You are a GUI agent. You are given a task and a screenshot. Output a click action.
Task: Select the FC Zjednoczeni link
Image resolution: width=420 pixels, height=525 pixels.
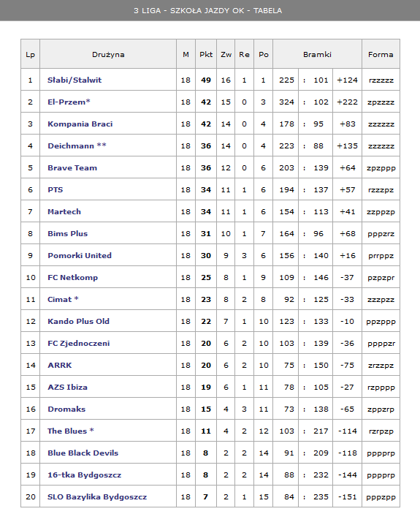click(79, 343)
